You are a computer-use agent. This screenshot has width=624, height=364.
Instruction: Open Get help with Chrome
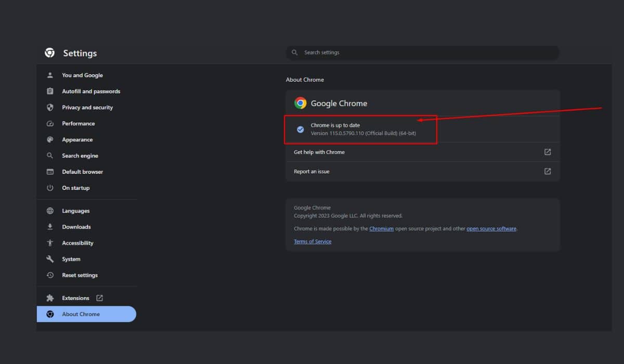(x=423, y=152)
